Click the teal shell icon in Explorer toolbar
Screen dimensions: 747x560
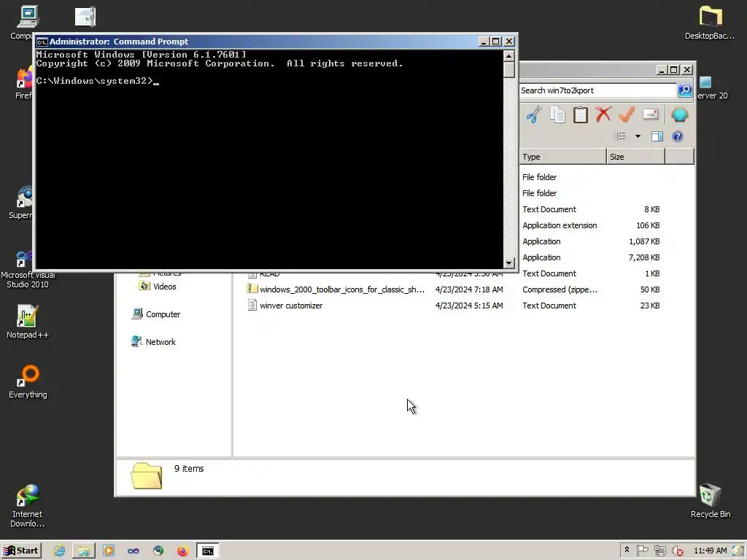679,114
